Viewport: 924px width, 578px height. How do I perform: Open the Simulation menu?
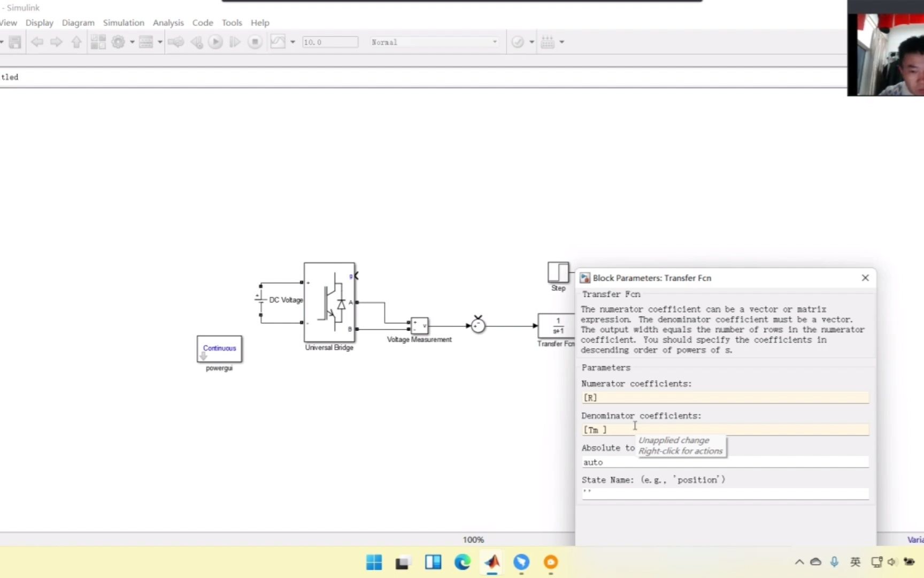pyautogui.click(x=124, y=22)
